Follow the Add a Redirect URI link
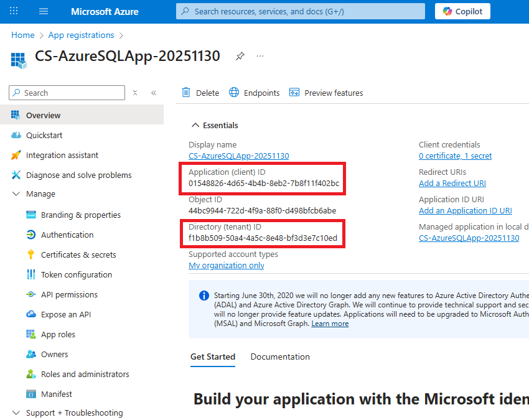Screen dimensions: 529x420 point(452,183)
